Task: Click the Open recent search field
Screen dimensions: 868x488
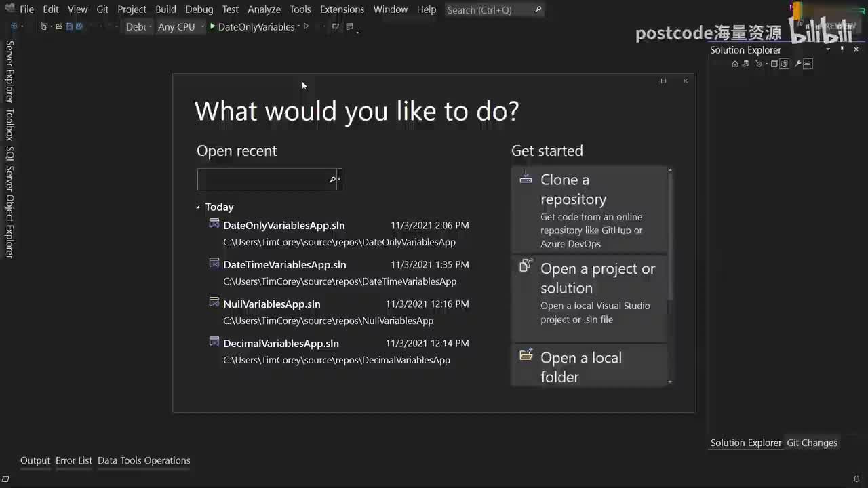Action: tap(263, 179)
